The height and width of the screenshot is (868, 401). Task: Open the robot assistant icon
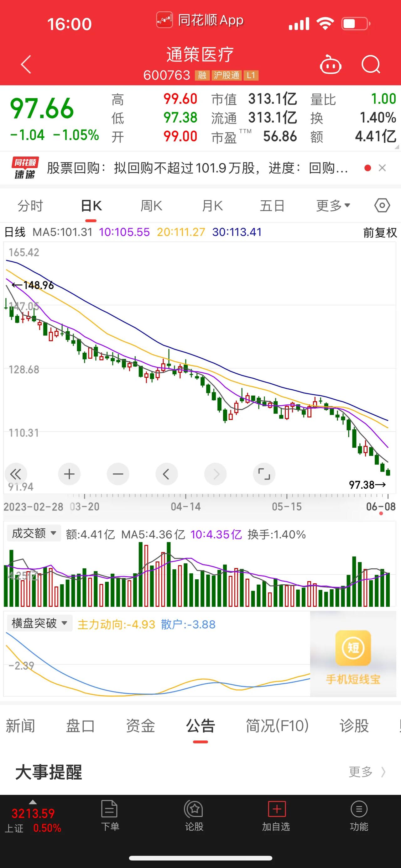click(x=330, y=64)
